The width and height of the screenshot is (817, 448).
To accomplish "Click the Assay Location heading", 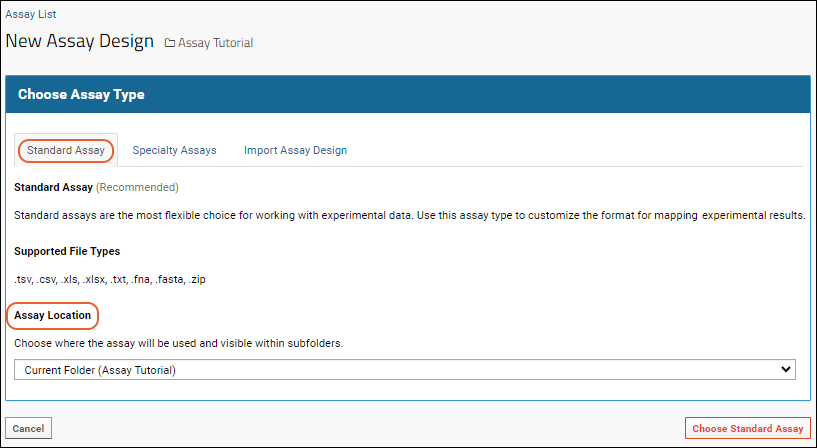I will coord(52,316).
